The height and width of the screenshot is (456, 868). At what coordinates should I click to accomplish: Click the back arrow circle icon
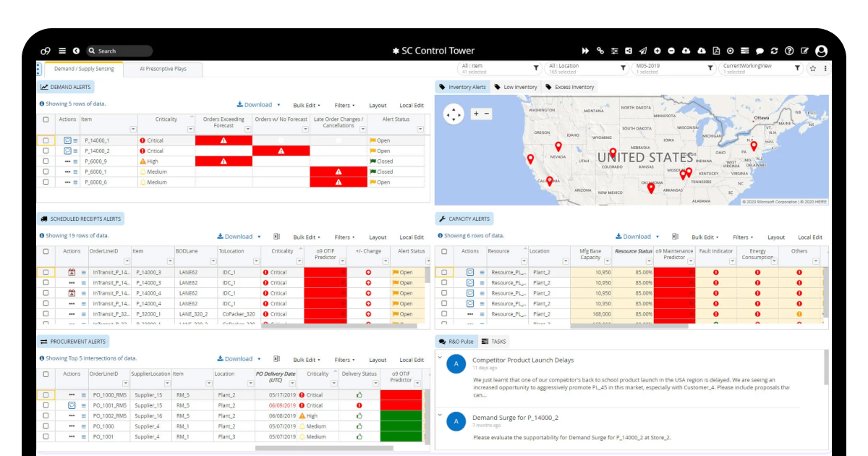pos(76,51)
